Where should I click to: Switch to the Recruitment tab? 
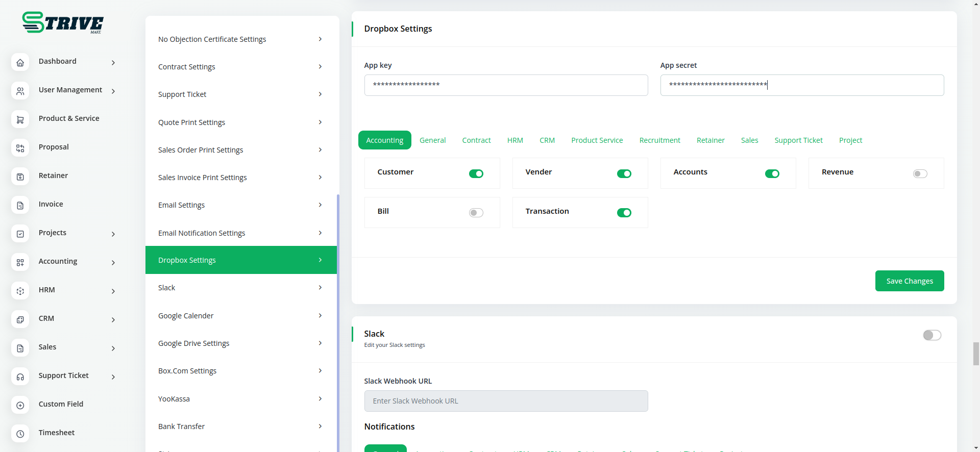[659, 140]
